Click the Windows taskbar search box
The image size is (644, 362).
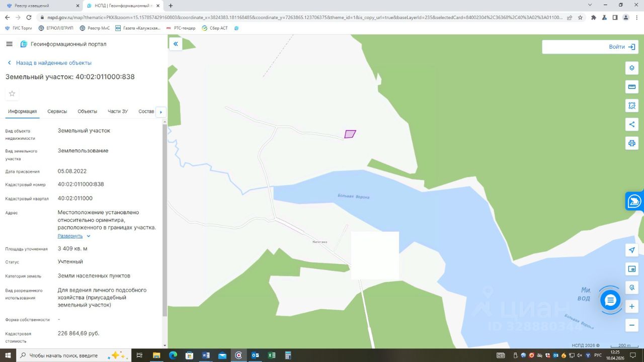pos(74,355)
